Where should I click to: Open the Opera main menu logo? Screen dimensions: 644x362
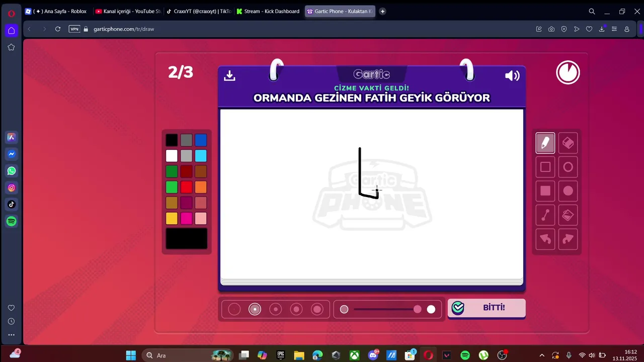point(11,13)
